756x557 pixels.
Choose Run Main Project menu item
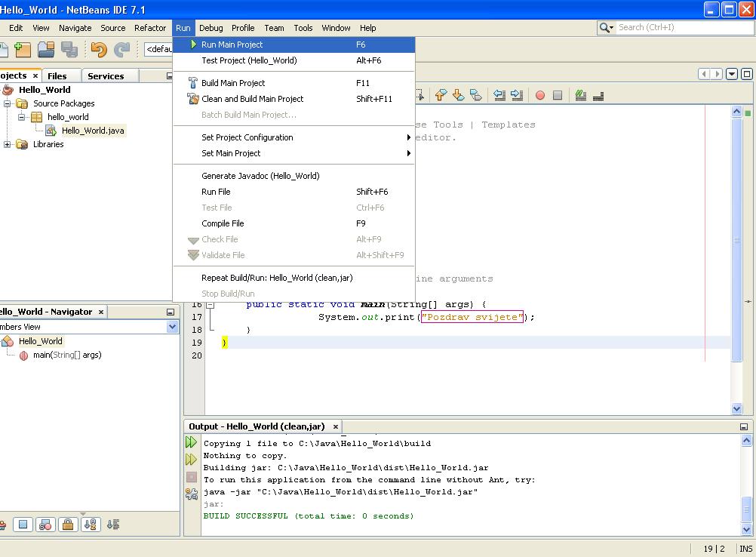click(x=232, y=45)
